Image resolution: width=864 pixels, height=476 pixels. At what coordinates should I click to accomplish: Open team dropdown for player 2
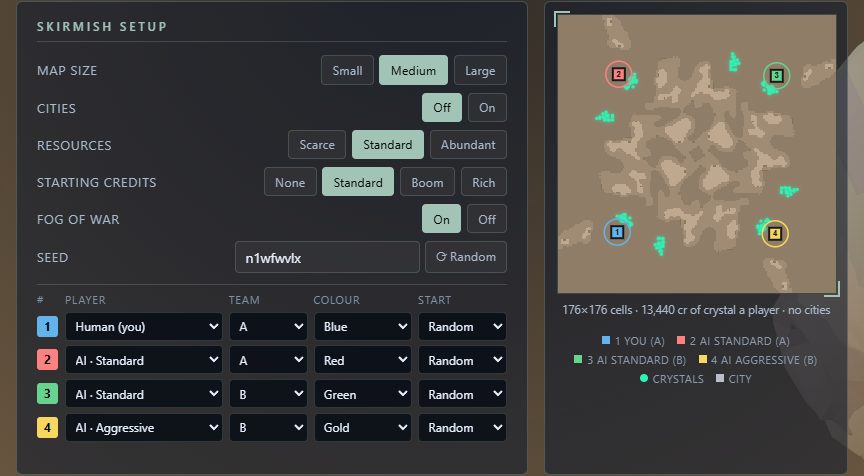click(268, 360)
